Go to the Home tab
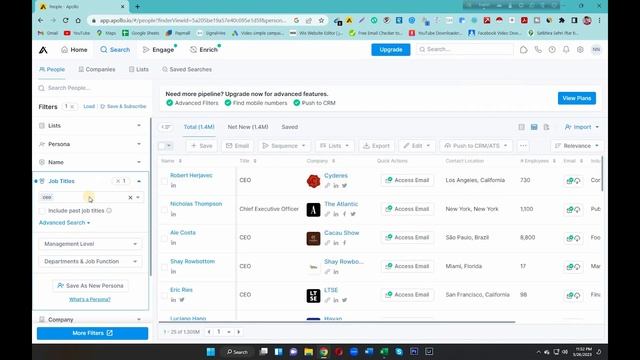 [x=74, y=50]
